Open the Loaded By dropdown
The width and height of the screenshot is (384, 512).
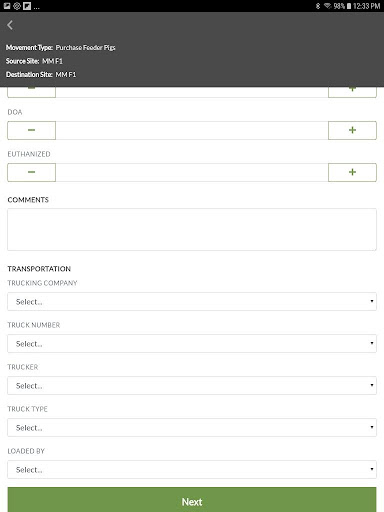[192, 470]
